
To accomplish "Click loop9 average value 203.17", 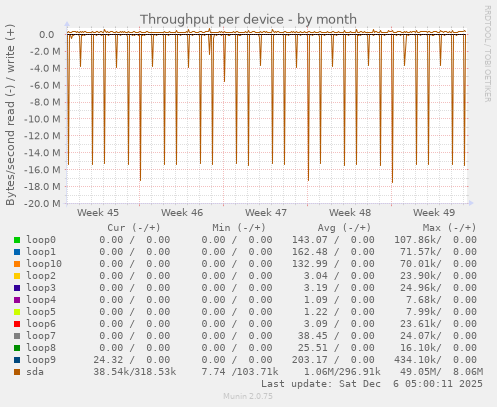I will [x=310, y=360].
